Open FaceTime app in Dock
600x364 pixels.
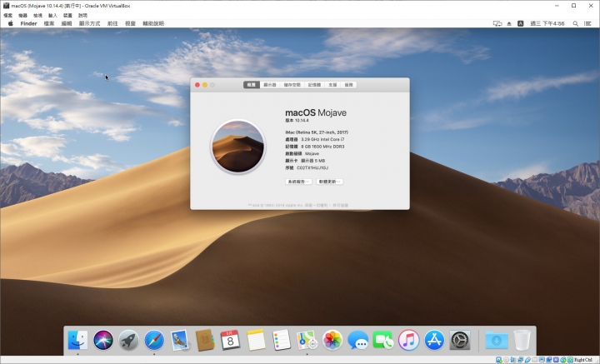[x=383, y=340]
